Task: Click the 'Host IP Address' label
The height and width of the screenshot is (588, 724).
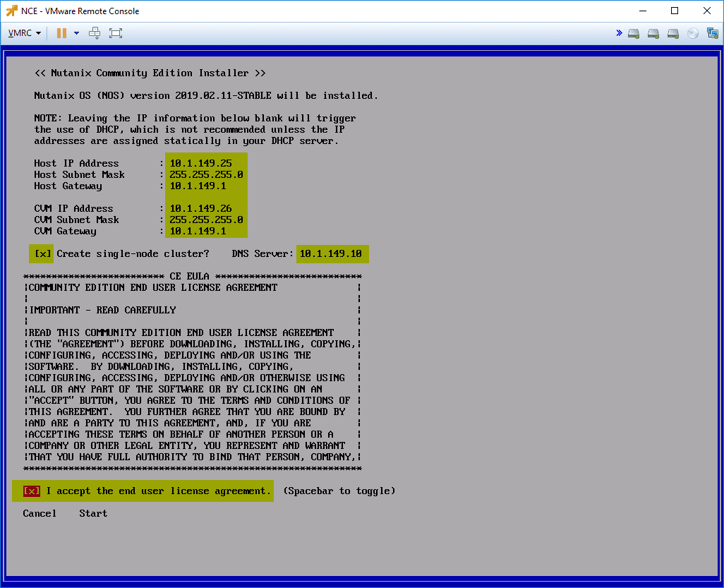Action: (x=76, y=164)
